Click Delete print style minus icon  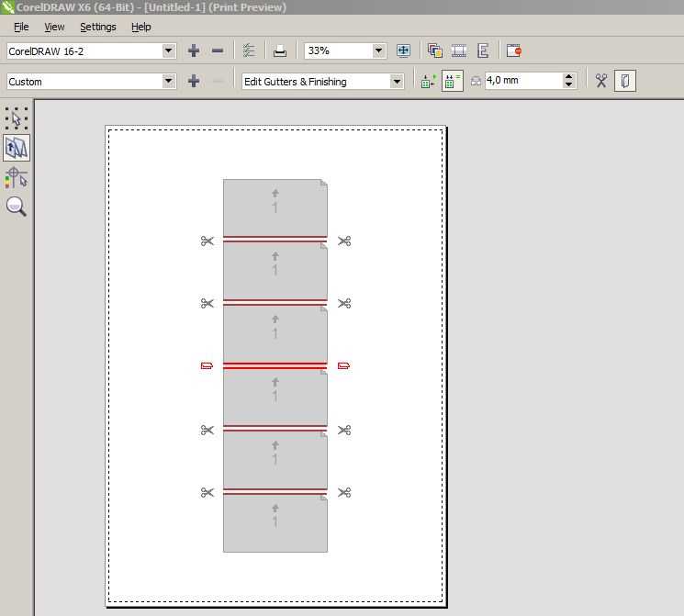tap(218, 51)
